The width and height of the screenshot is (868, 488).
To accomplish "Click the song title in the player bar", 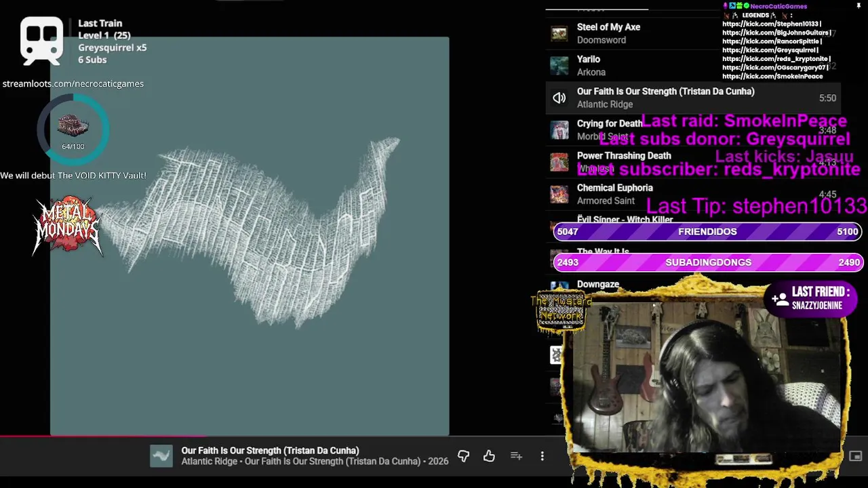I will coord(270,451).
